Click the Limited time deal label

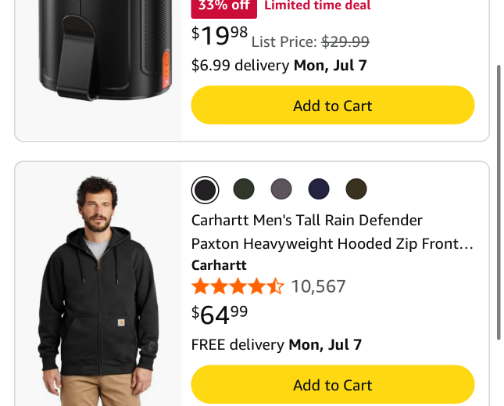point(317,6)
